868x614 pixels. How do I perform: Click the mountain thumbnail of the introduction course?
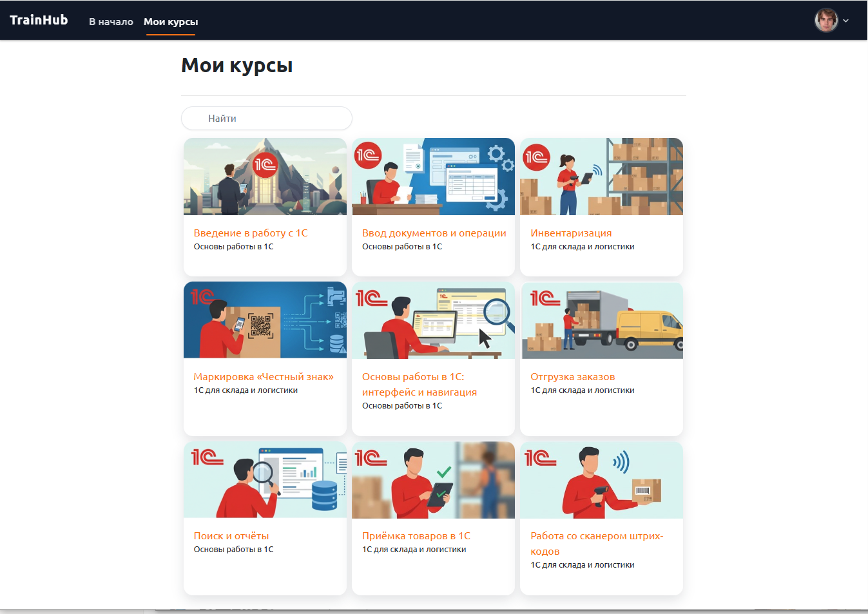pos(265,177)
